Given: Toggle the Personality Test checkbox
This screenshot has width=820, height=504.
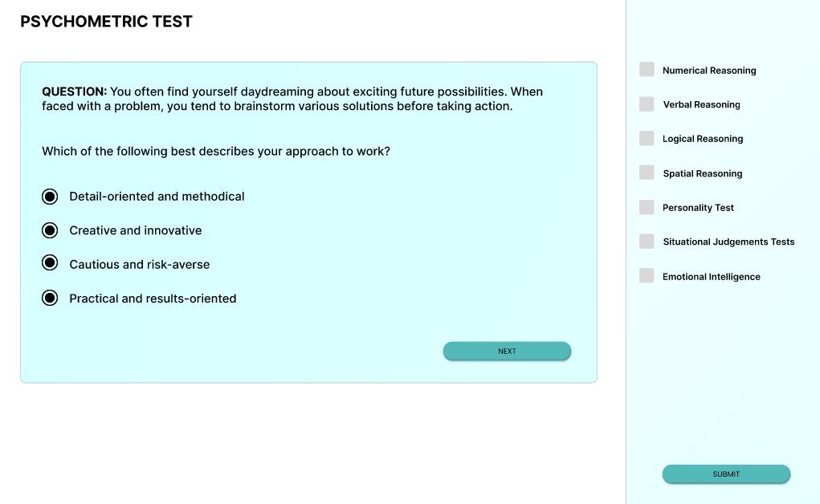Looking at the screenshot, I should [x=647, y=208].
